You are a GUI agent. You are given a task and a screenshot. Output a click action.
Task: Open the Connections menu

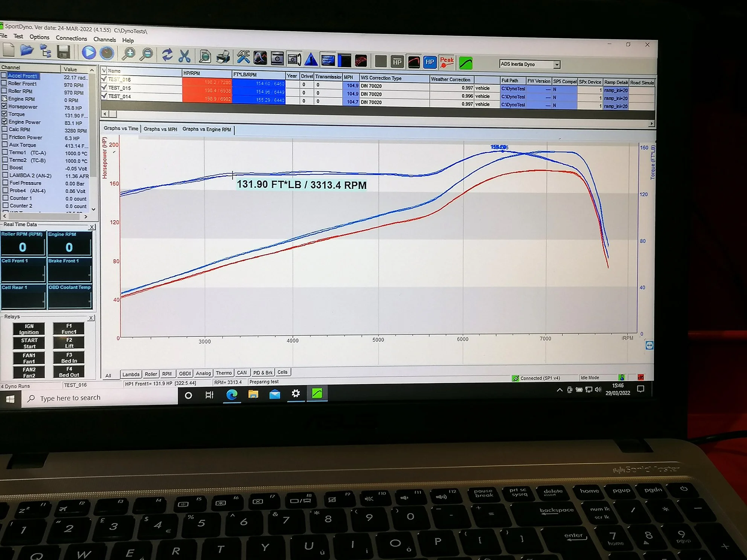click(72, 38)
